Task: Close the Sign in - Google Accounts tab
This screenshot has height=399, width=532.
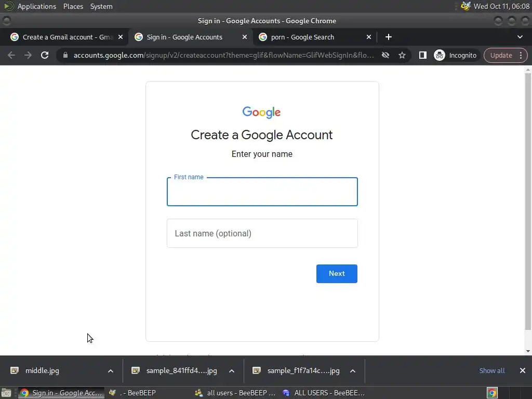Action: [x=245, y=37]
